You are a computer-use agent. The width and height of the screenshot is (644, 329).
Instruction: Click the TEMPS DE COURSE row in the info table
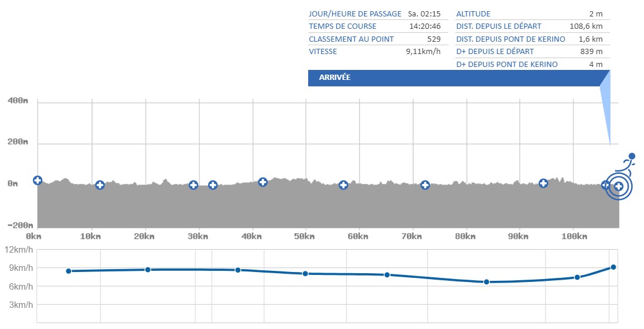(x=380, y=26)
